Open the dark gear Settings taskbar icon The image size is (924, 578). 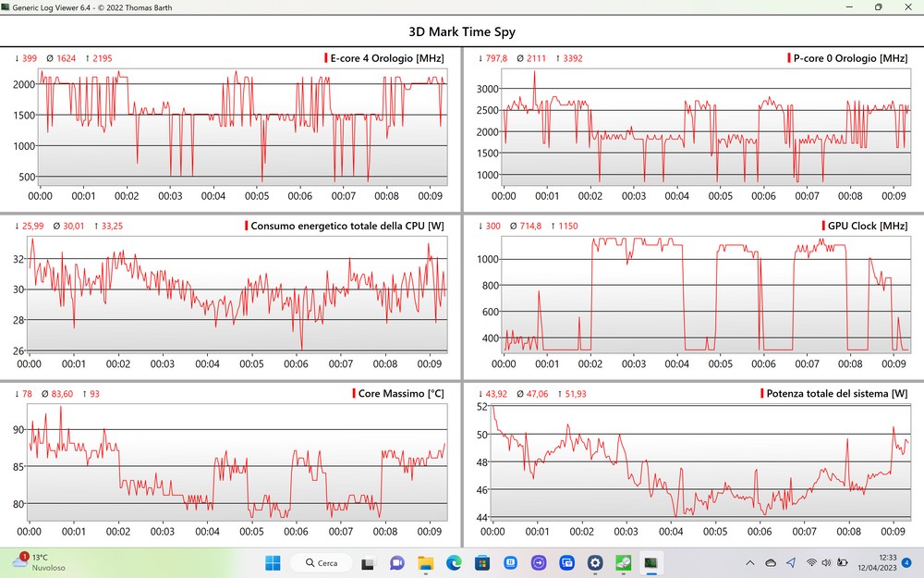(x=595, y=562)
